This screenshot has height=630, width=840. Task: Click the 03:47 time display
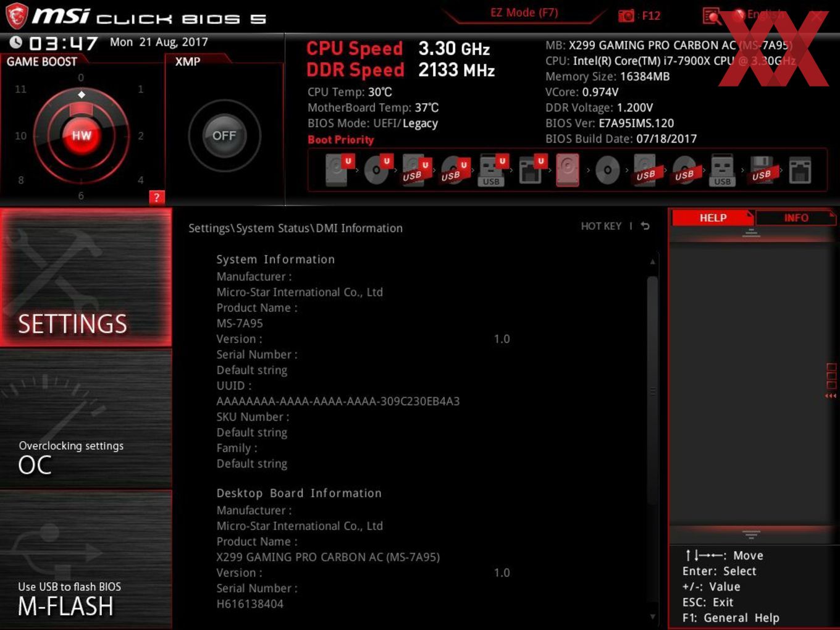point(63,43)
